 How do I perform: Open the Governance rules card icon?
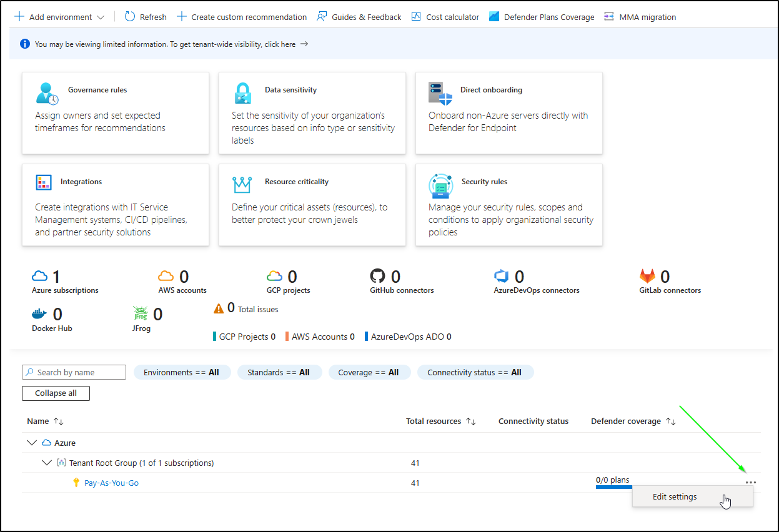click(47, 93)
